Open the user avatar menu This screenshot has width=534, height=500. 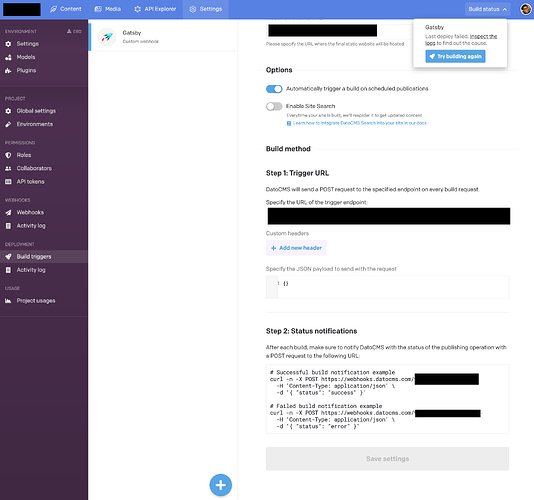525,9
